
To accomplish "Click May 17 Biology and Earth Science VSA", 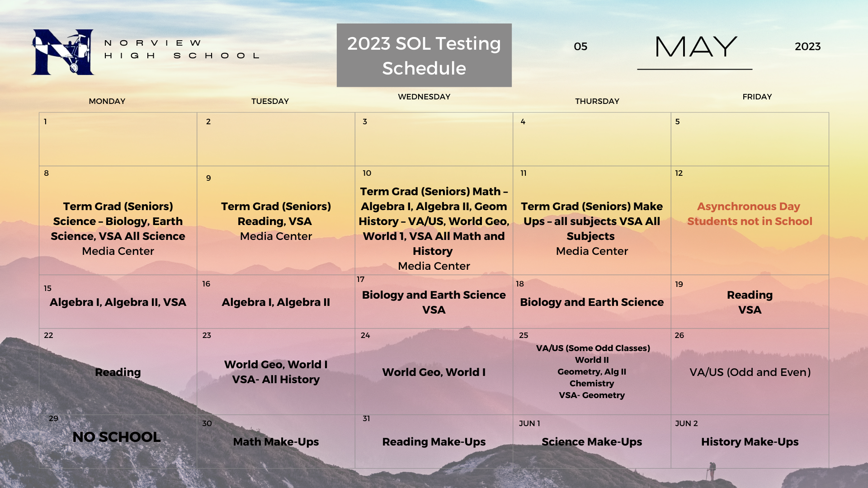I will [434, 302].
